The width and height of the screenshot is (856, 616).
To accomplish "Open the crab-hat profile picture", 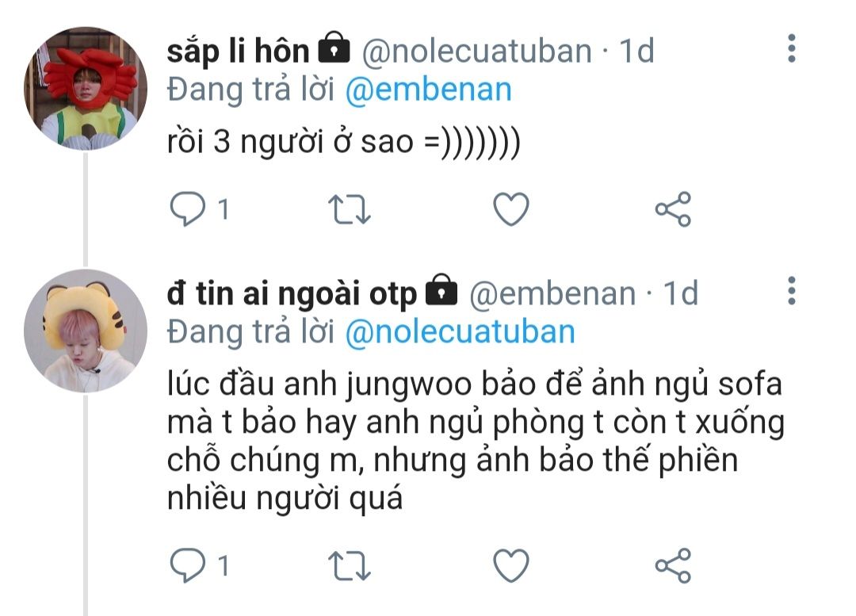I will click(x=86, y=87).
